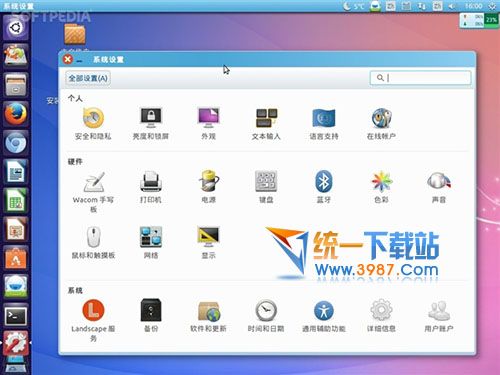
Task: Open 详细信息 details panel
Action: coord(381,316)
